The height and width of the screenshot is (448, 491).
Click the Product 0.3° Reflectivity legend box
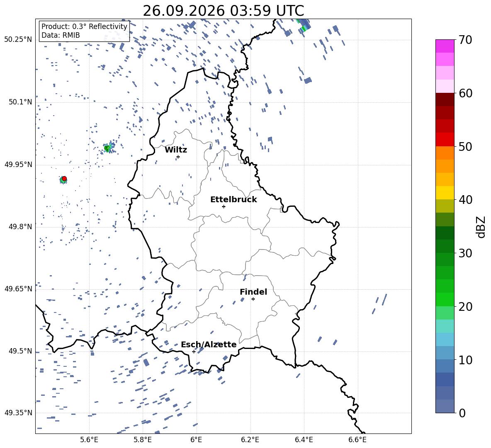84,31
